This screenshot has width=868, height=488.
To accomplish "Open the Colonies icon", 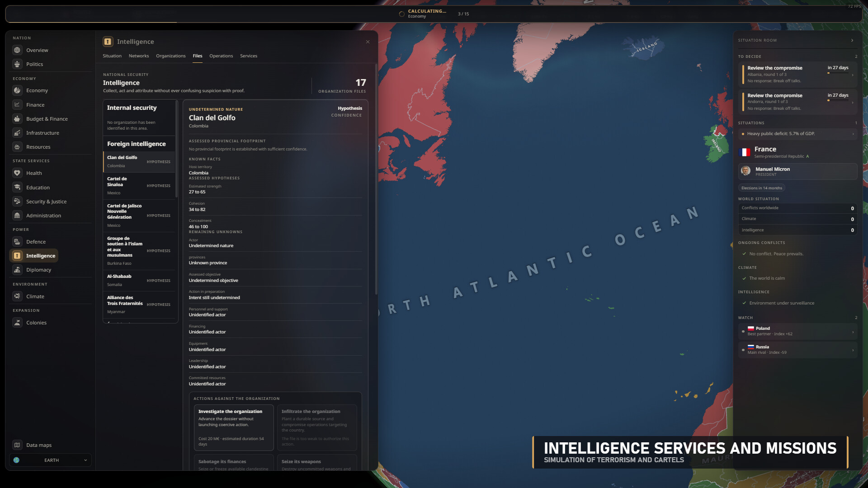I will pos(17,323).
